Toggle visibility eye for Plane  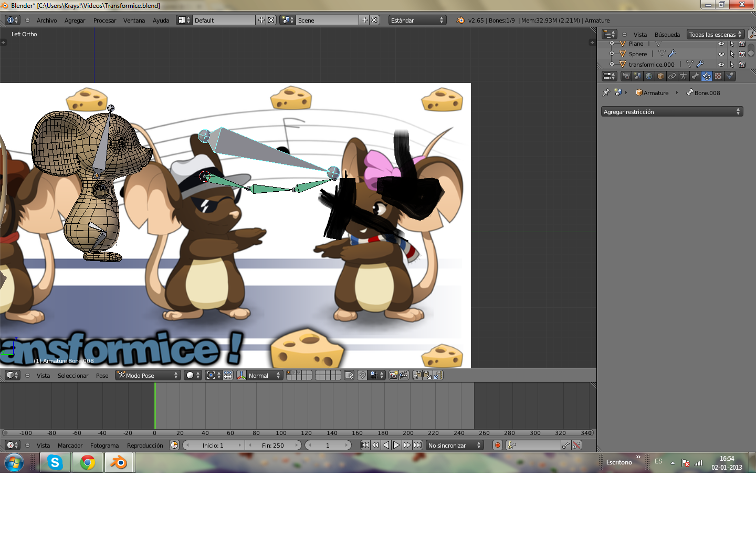click(x=721, y=44)
